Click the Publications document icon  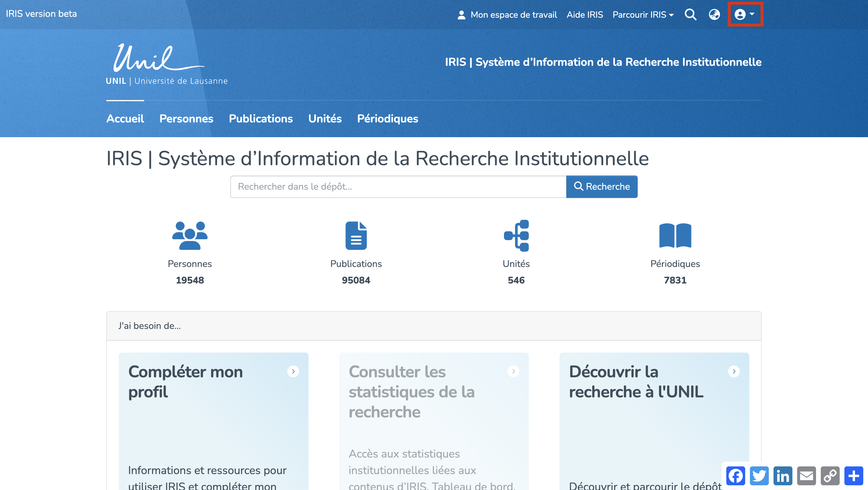[356, 235]
